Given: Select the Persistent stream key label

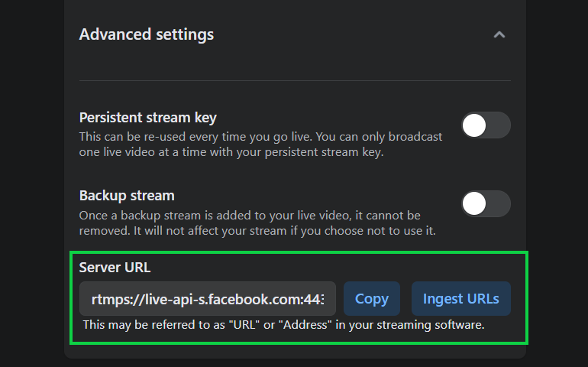Looking at the screenshot, I should pos(147,118).
